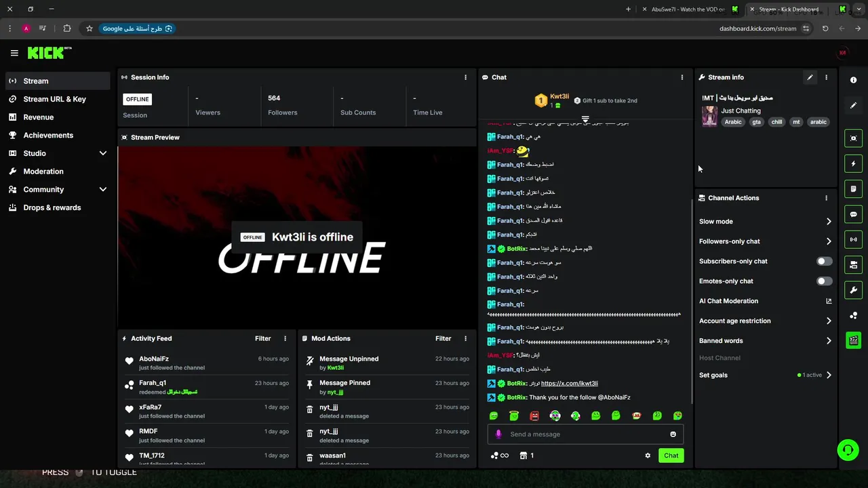This screenshot has width=868, height=488.
Task: Open chat settings gear beside the Chat button
Action: pyautogui.click(x=648, y=455)
